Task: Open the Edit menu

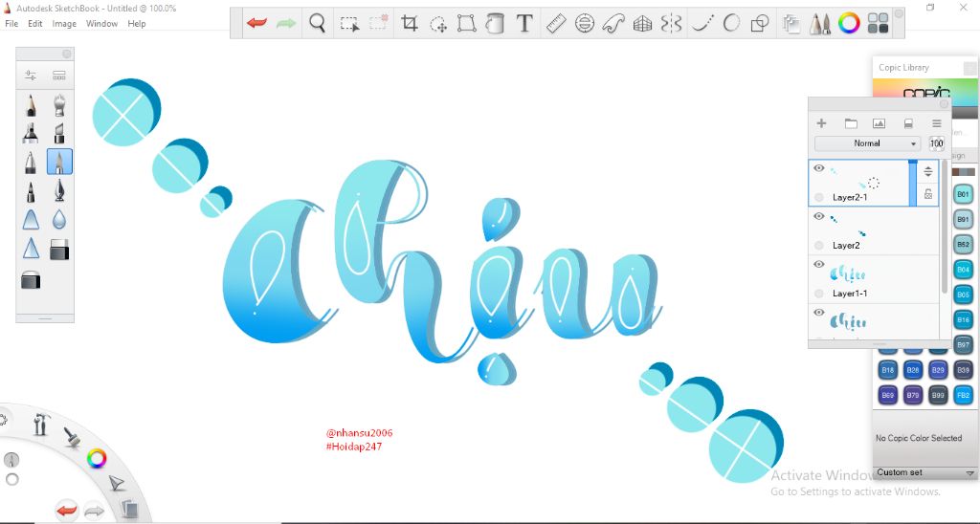Action: [35, 24]
